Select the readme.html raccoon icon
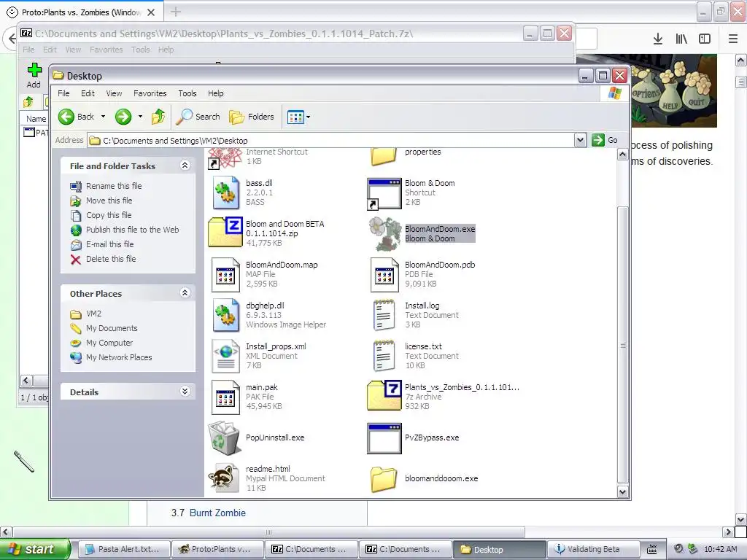747x560 pixels. tap(224, 478)
